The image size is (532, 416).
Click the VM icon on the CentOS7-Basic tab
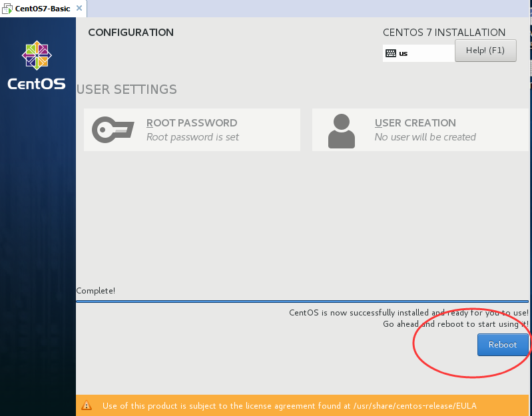pos(7,9)
